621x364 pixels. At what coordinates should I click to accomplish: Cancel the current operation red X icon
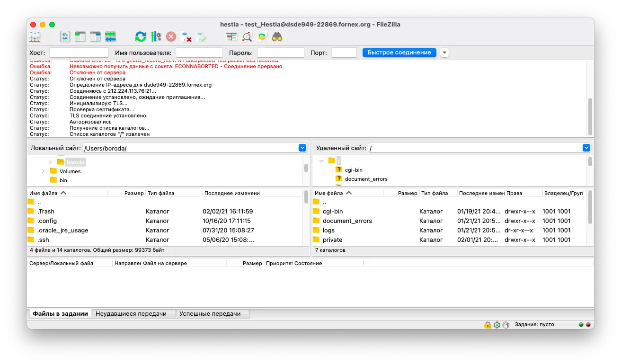(171, 37)
